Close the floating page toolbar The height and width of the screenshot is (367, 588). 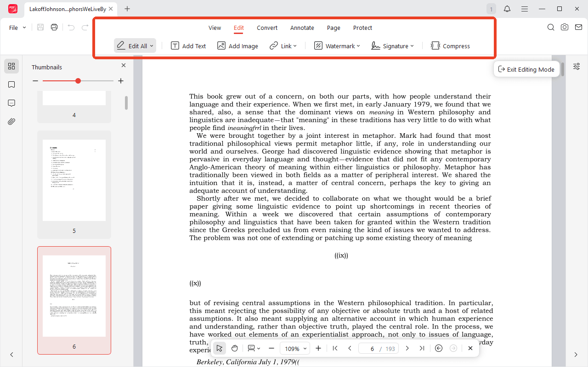click(x=470, y=348)
